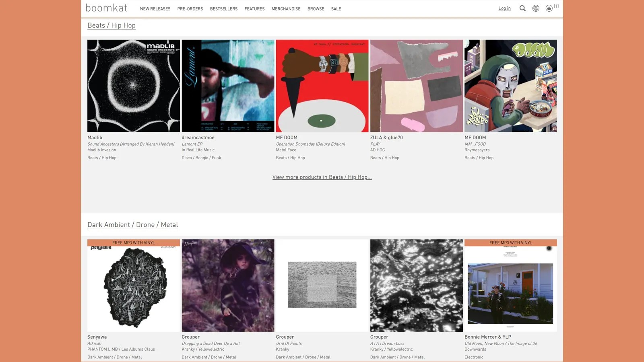Go to the SALE section

[336, 8]
